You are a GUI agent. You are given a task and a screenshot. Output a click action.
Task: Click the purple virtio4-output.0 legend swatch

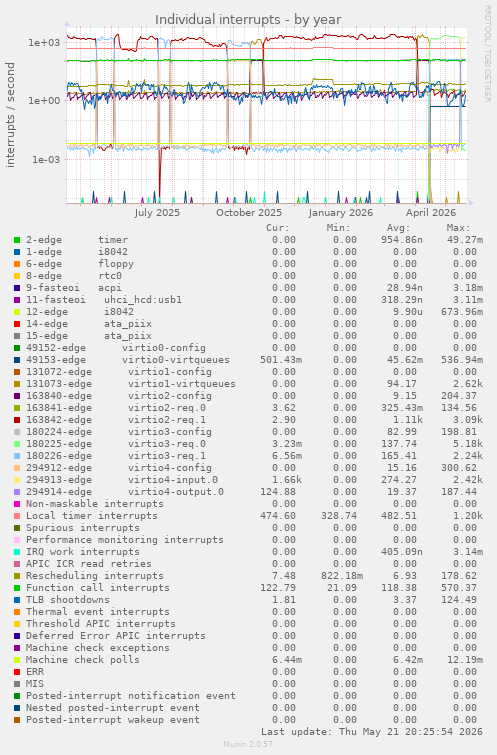tap(17, 492)
